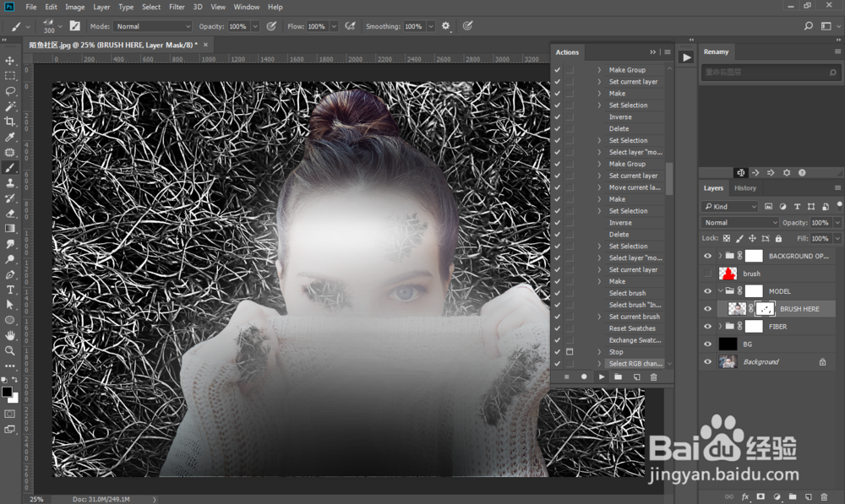845x504 pixels.
Task: Create new action in Actions panel
Action: [x=636, y=377]
